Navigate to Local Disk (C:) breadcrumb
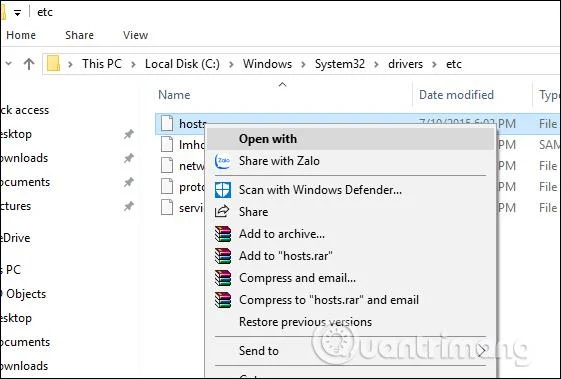Viewport: 561px width, 379px height. point(182,64)
